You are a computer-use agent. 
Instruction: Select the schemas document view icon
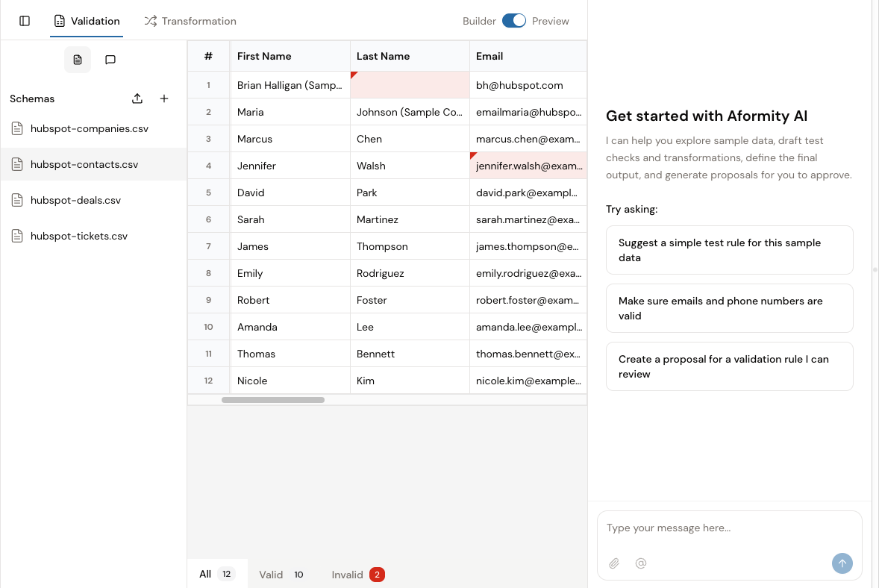point(78,60)
